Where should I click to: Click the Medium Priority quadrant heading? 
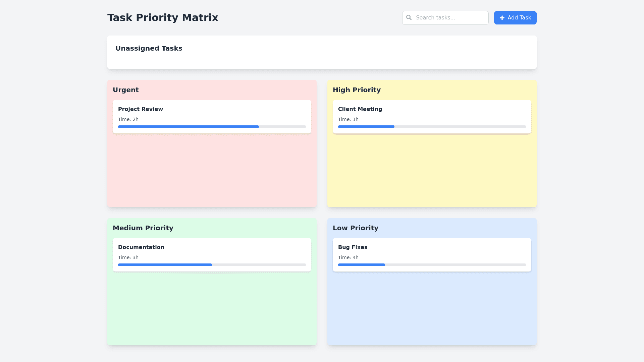click(143, 228)
